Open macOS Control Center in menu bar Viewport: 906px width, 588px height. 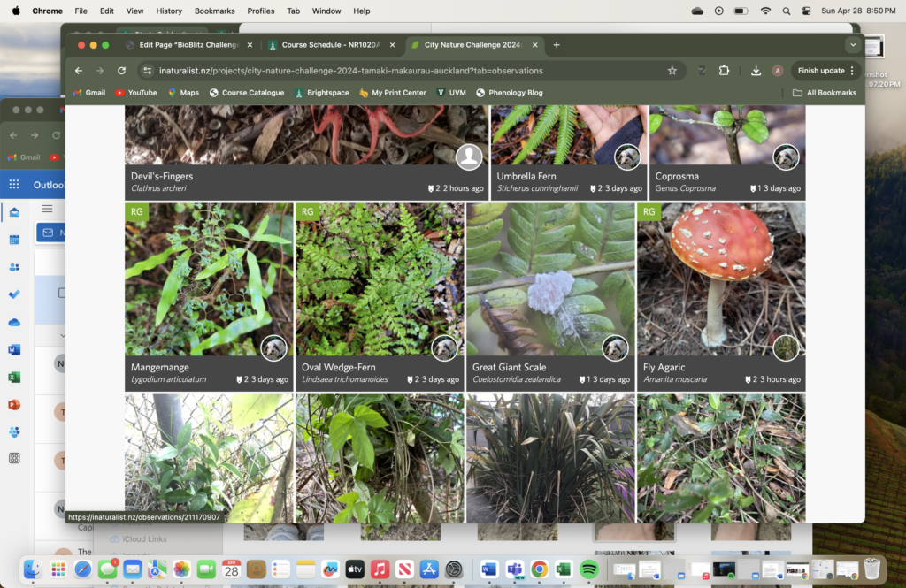[806, 11]
